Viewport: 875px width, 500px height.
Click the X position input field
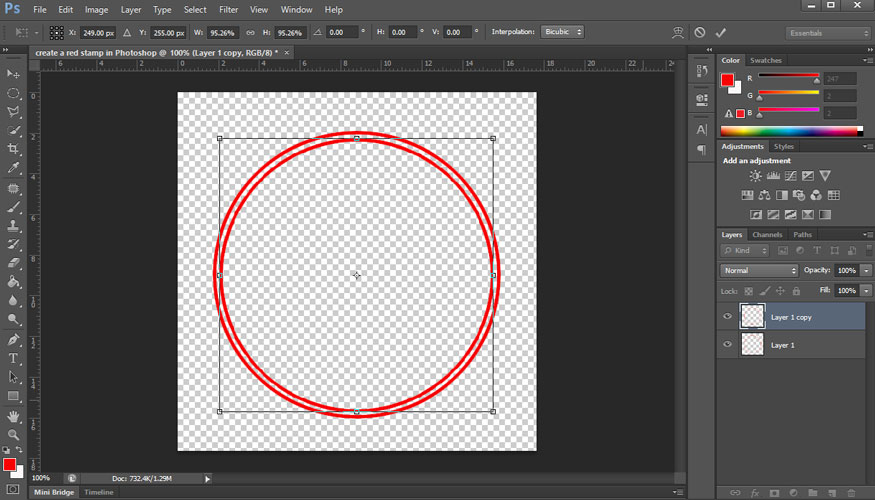pos(98,32)
